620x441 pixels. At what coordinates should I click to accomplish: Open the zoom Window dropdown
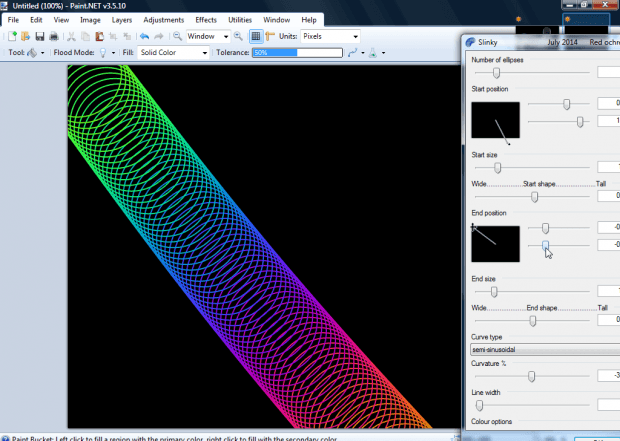(207, 36)
